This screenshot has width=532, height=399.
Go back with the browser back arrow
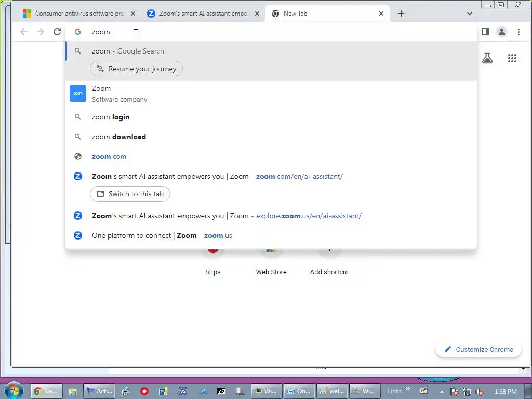[x=24, y=32]
